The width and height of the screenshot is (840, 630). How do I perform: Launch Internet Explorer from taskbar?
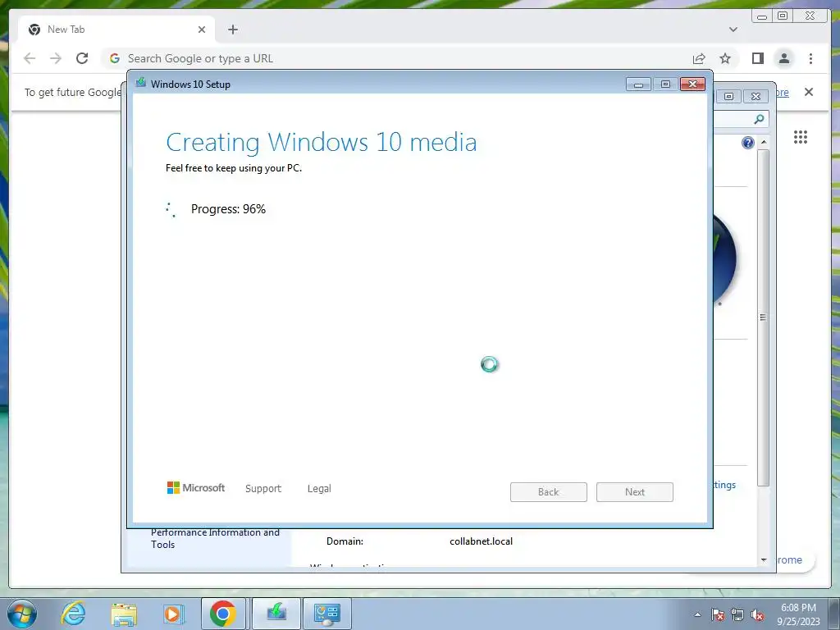point(73,614)
